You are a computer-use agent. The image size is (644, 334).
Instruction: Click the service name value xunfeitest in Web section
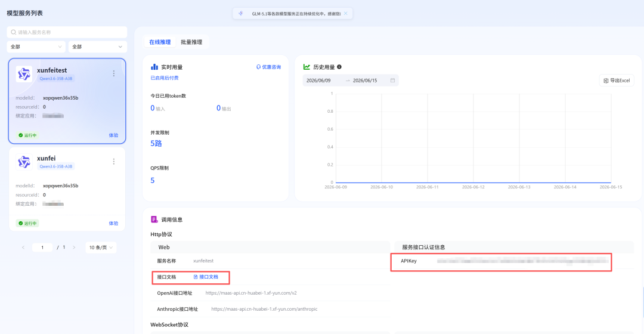pyautogui.click(x=203, y=261)
